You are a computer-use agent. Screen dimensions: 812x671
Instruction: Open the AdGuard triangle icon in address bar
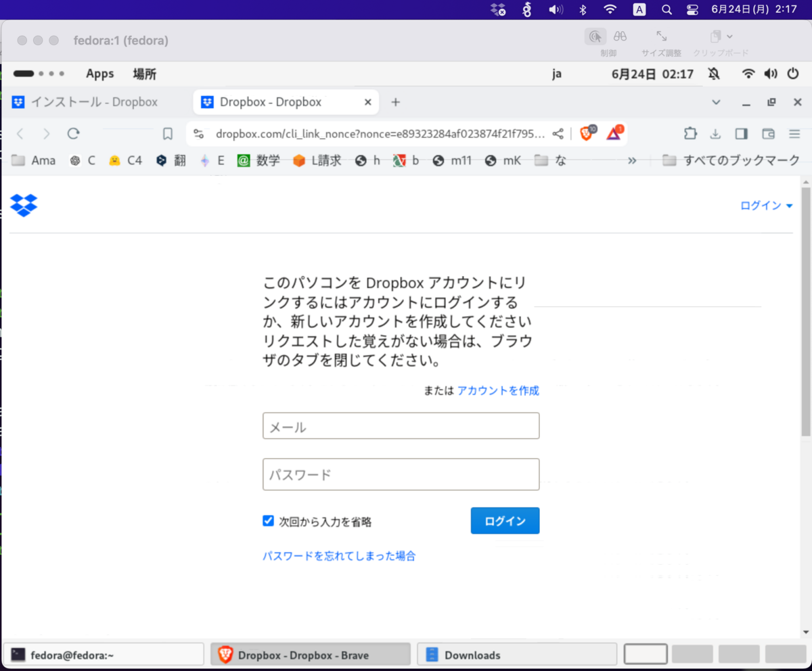[x=613, y=133]
